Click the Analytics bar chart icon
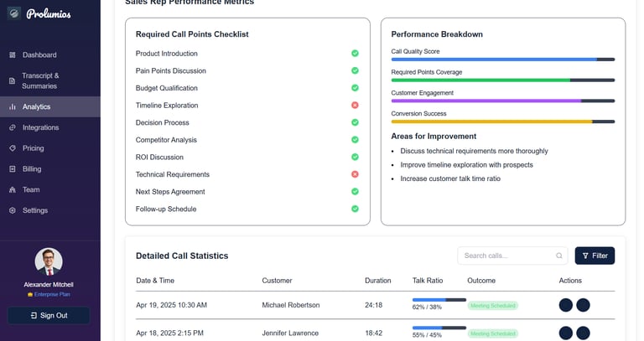The height and width of the screenshot is (341, 644). 13,107
